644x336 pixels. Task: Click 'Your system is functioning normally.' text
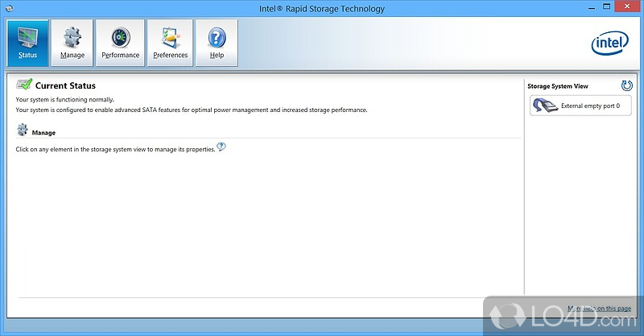pos(65,100)
